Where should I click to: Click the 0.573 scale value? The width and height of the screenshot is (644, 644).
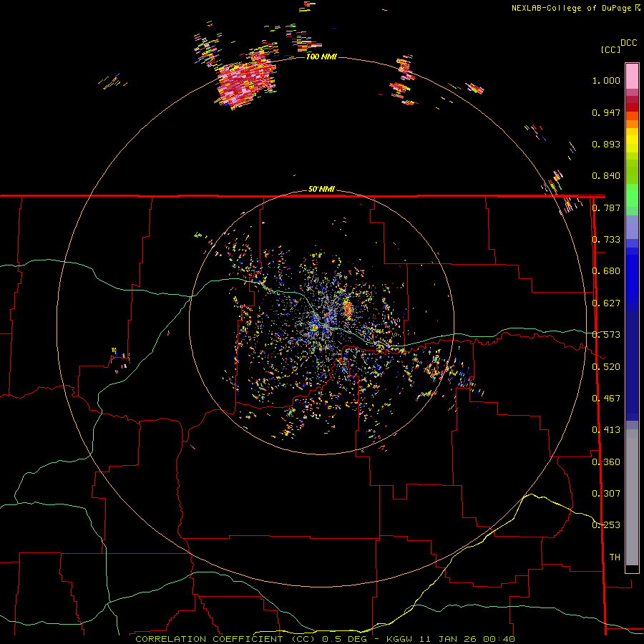606,335
